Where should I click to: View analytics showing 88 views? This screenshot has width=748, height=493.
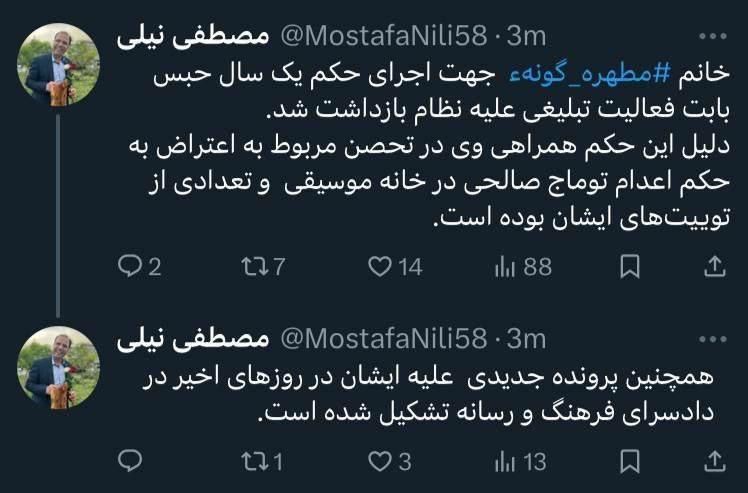pos(505,267)
